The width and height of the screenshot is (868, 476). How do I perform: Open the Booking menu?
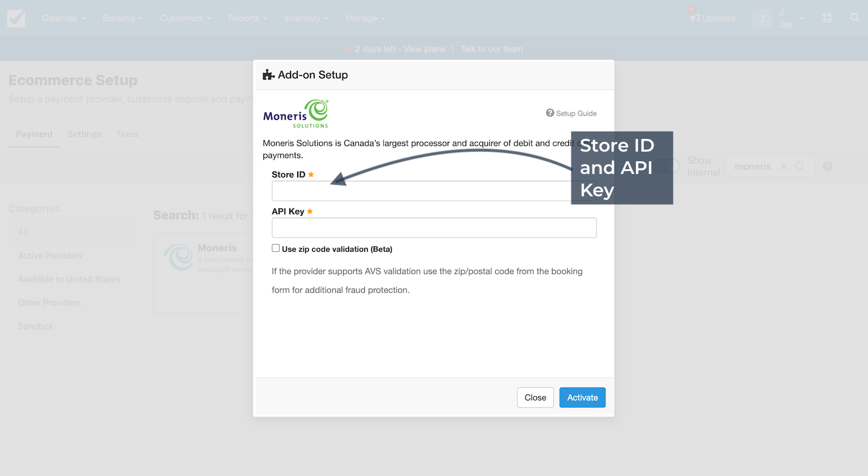point(123,18)
